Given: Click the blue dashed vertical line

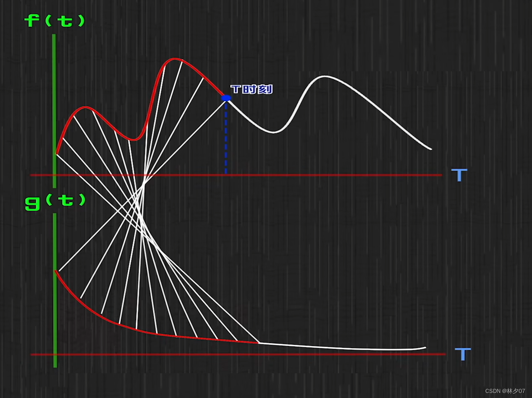Looking at the screenshot, I should coord(226,138).
